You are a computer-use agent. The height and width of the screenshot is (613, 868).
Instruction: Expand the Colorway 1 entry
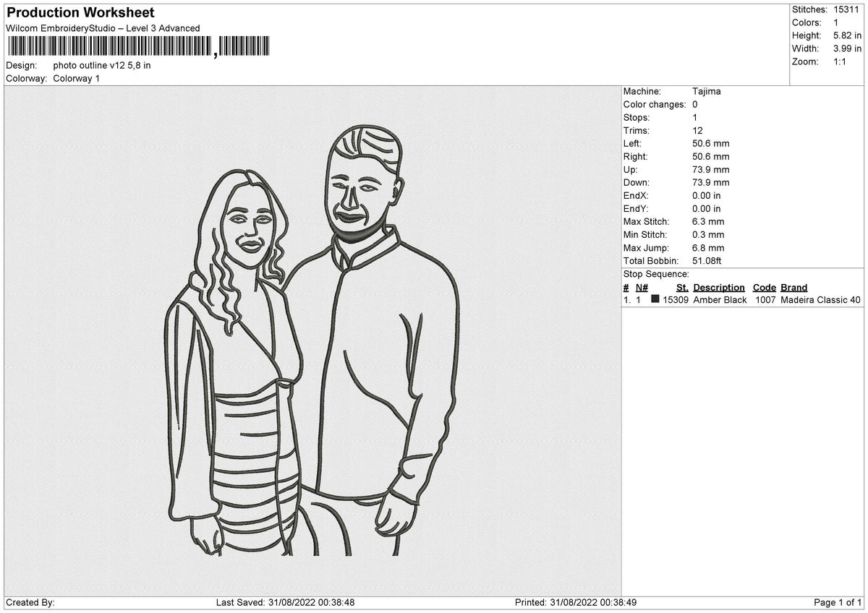[x=77, y=79]
